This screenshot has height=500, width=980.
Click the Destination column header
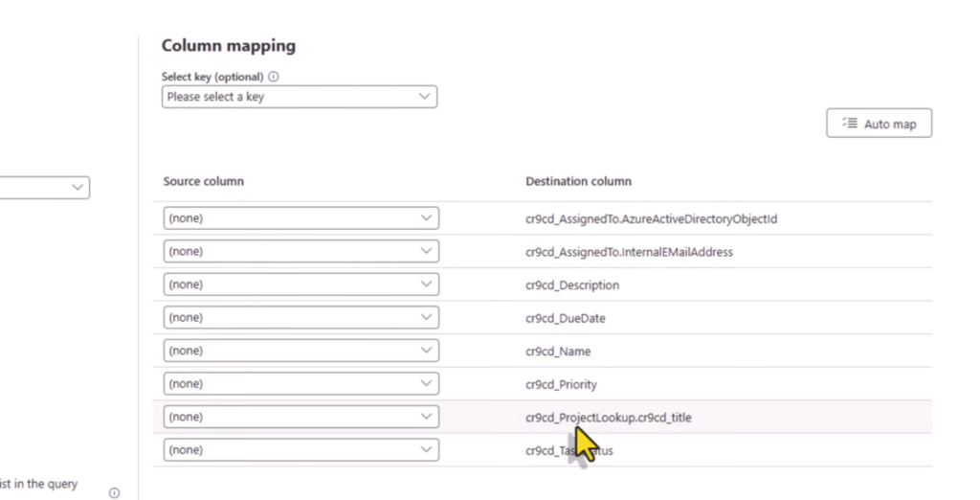pyautogui.click(x=578, y=181)
